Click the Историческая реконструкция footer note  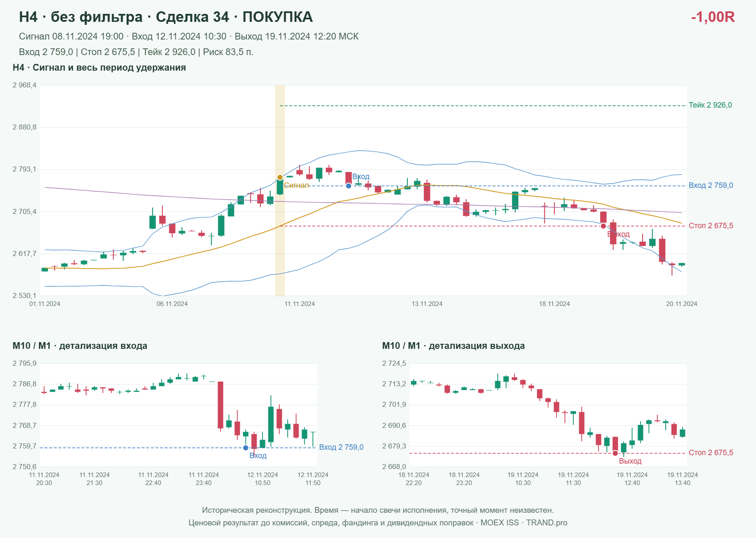(x=378, y=510)
